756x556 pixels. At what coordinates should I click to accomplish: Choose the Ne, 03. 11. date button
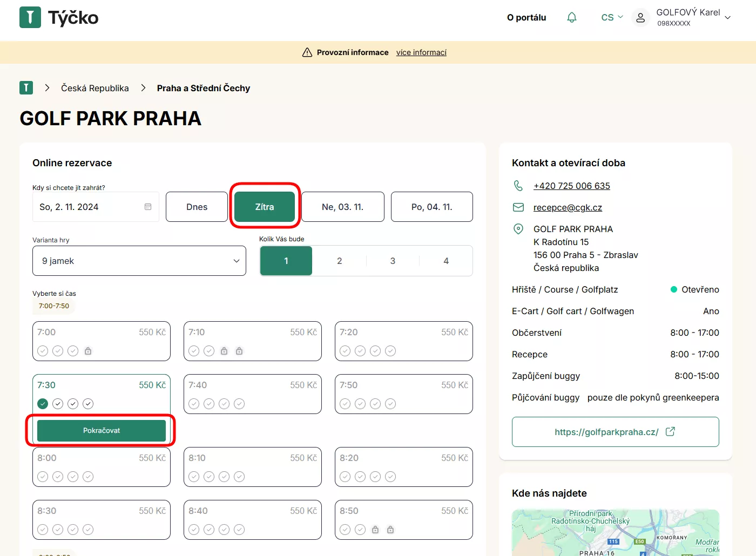pyautogui.click(x=342, y=207)
